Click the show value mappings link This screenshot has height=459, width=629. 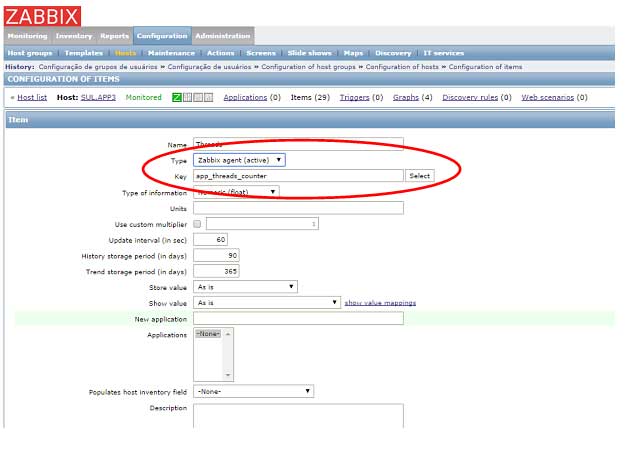tap(380, 303)
